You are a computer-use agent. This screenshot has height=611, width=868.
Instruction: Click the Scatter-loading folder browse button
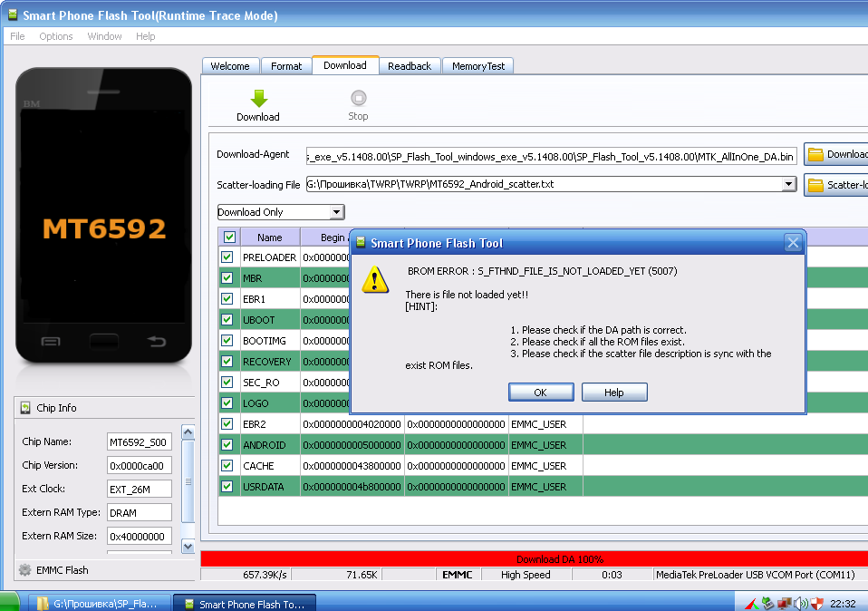(x=834, y=185)
